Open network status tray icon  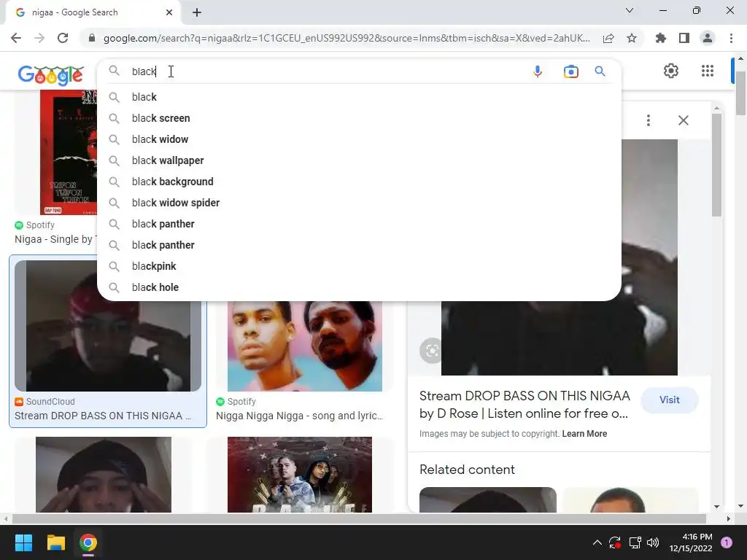pos(635,542)
